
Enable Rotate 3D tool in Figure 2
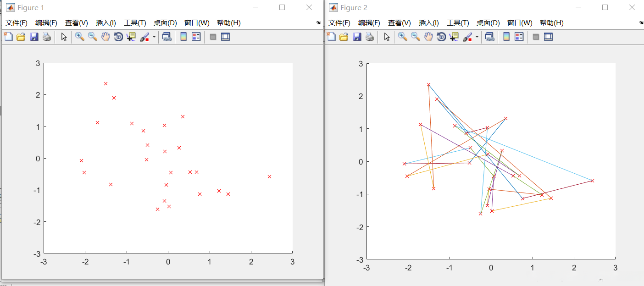[441, 37]
